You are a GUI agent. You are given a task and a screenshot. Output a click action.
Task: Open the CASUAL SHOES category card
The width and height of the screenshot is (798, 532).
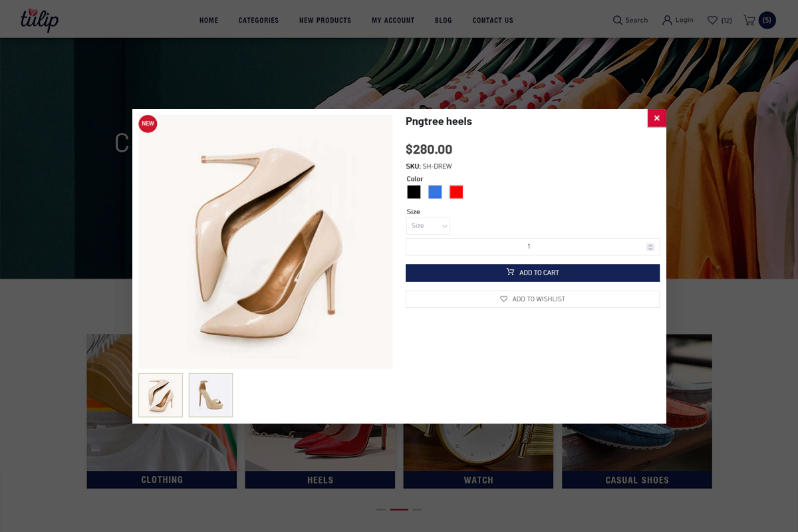(x=637, y=411)
